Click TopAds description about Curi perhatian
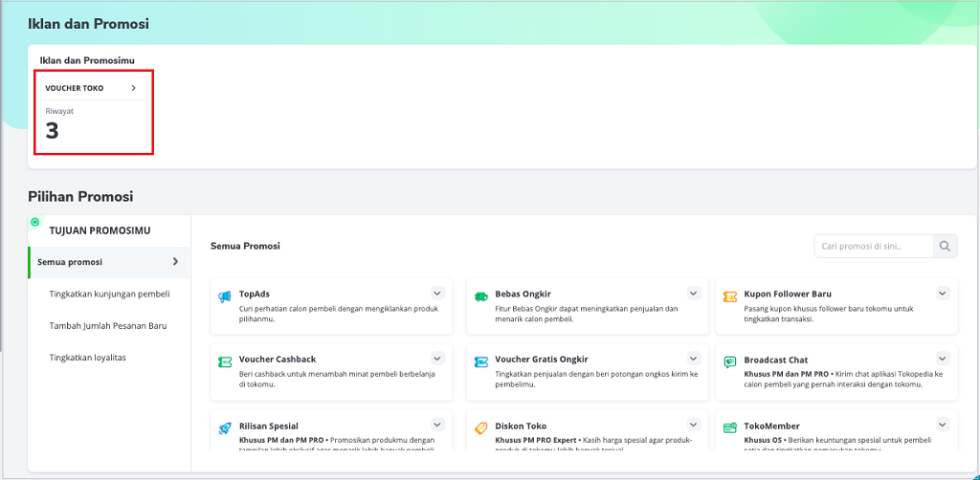This screenshot has height=480, width=980. pyautogui.click(x=339, y=314)
